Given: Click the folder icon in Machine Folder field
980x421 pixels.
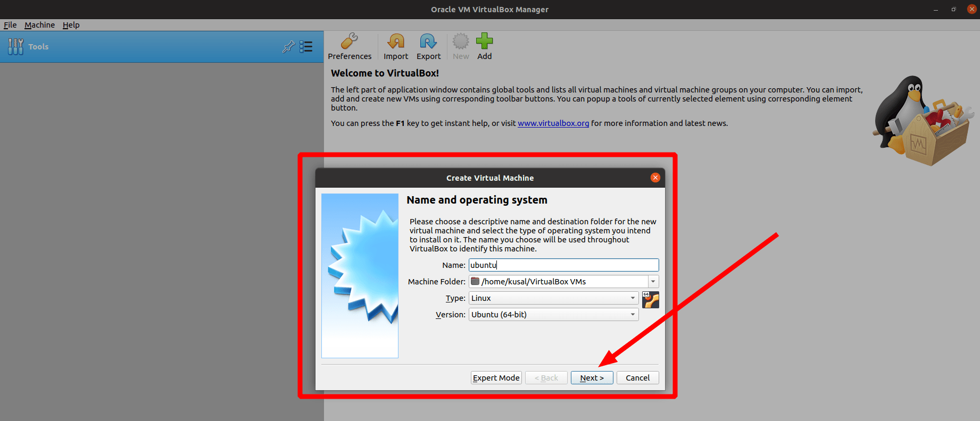Looking at the screenshot, I should click(476, 281).
